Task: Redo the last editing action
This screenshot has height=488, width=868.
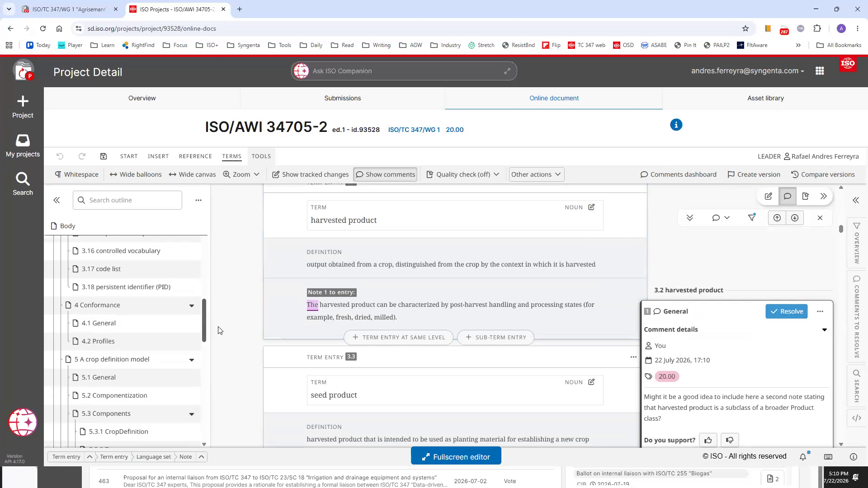Action: (x=82, y=156)
